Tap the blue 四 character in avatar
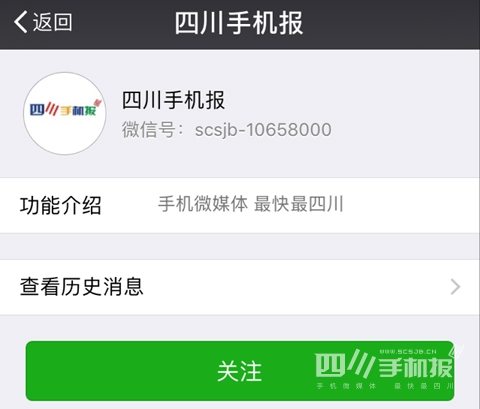The image size is (480, 409). coord(37,110)
